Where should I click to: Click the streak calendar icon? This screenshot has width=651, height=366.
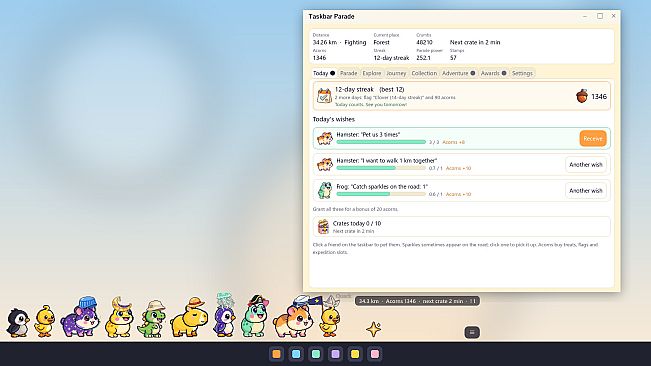point(324,96)
